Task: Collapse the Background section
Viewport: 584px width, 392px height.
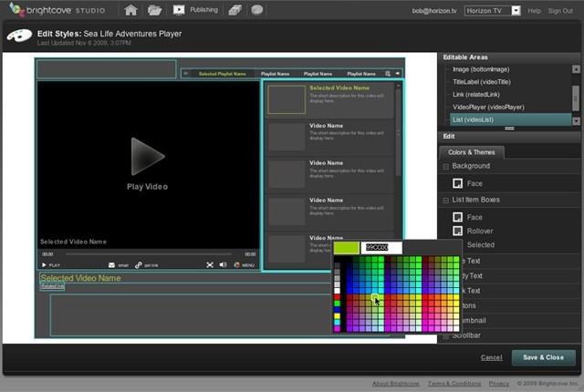Action: (446, 167)
